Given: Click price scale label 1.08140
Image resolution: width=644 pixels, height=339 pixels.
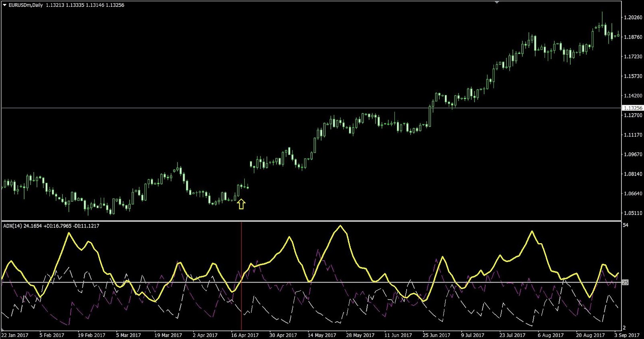Looking at the screenshot, I should click(x=633, y=174).
